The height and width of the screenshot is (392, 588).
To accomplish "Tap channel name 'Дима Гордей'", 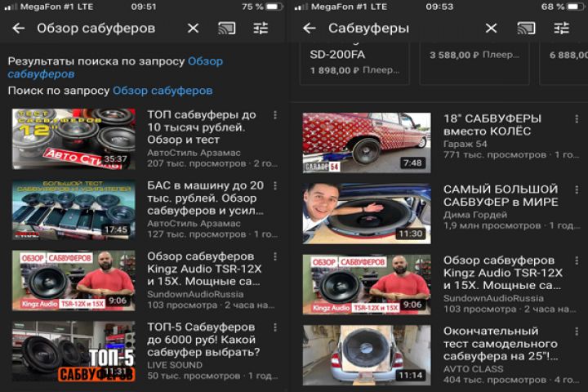I will 475,215.
